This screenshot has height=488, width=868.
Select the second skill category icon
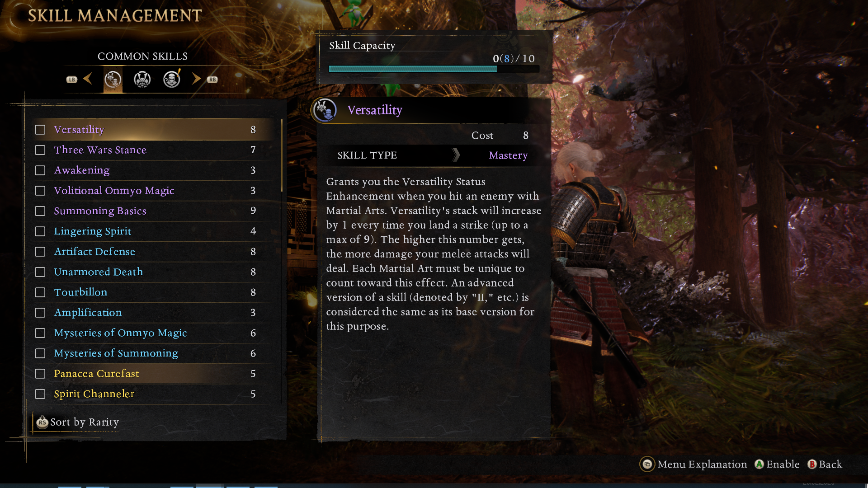point(142,80)
